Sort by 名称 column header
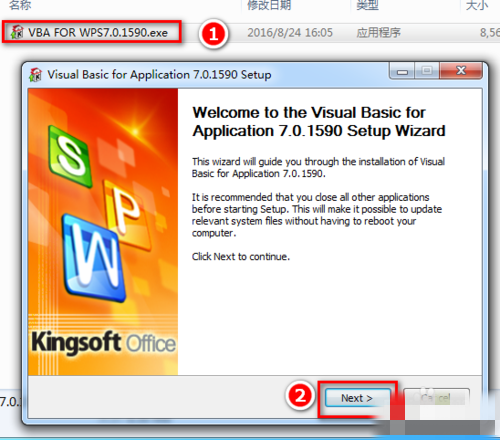This screenshot has height=440, width=500. pyautogui.click(x=20, y=5)
